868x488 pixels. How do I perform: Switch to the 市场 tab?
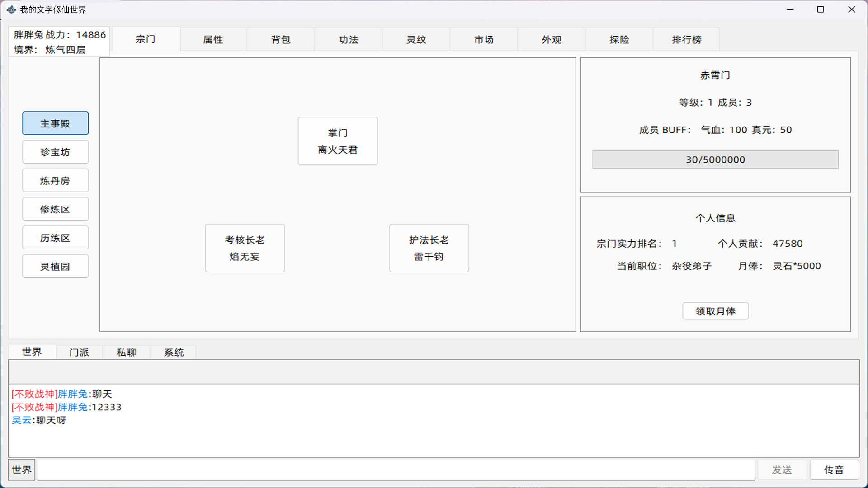point(483,39)
